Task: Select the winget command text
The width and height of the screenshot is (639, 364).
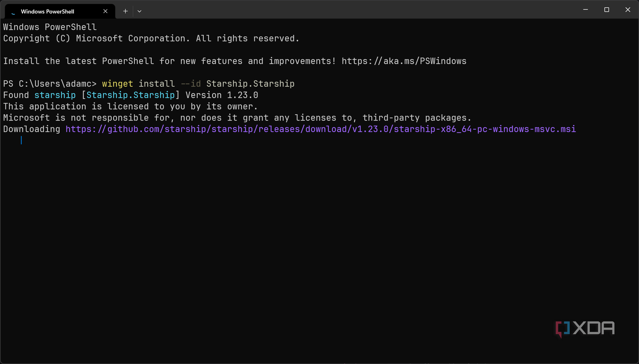Action: point(117,84)
